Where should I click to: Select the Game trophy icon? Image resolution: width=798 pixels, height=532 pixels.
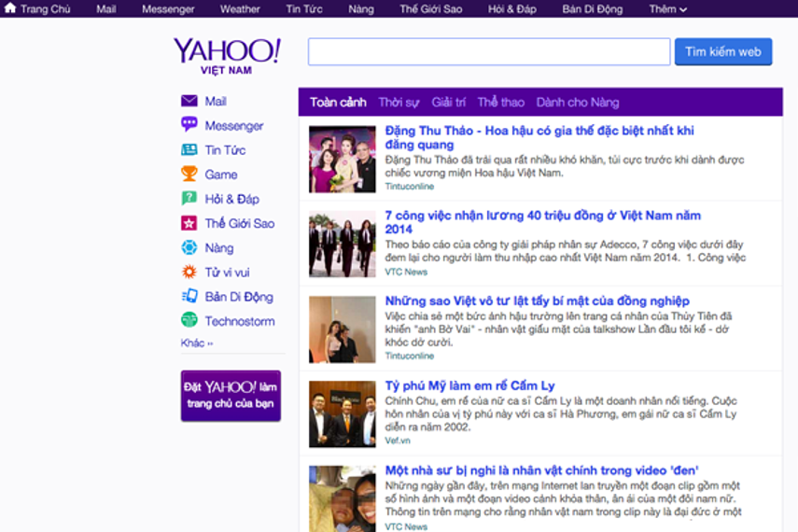tap(189, 174)
